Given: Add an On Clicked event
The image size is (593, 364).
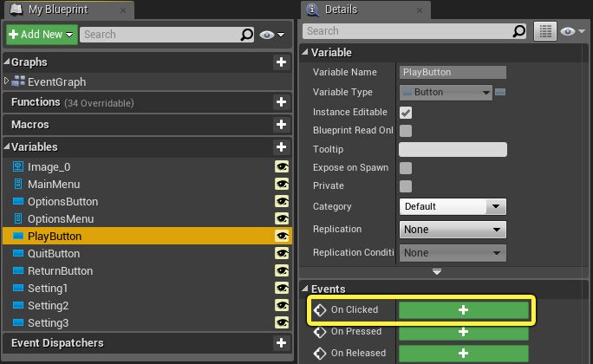Looking at the screenshot, I should point(464,310).
